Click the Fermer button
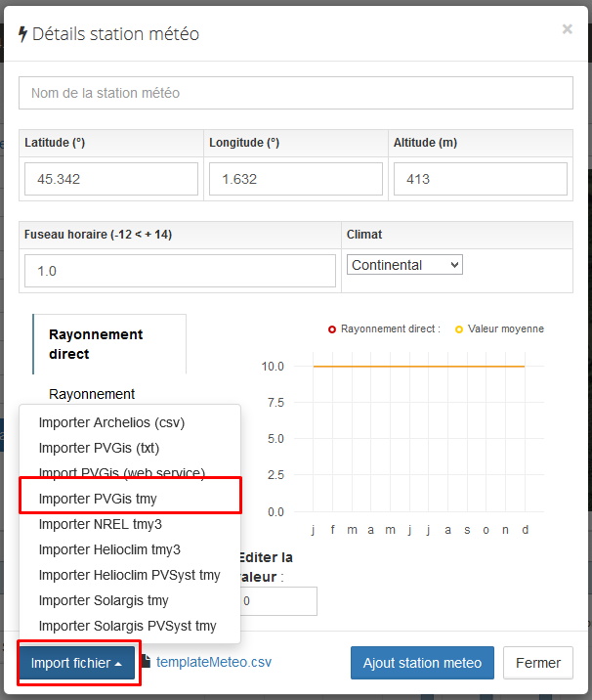Viewport: 592px width, 700px height. [x=538, y=663]
